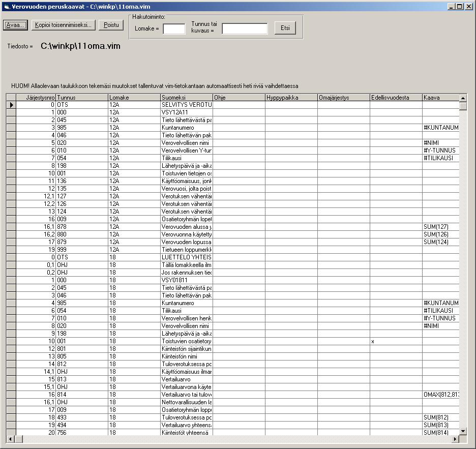Click horizontal scrollbar left arrow
Viewport: 476px width, 449px height.
click(x=10, y=439)
